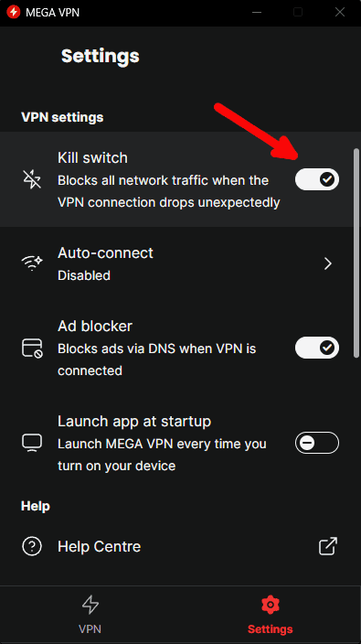
Task: Click the lightning bolt VPN icon
Action: [x=90, y=606]
